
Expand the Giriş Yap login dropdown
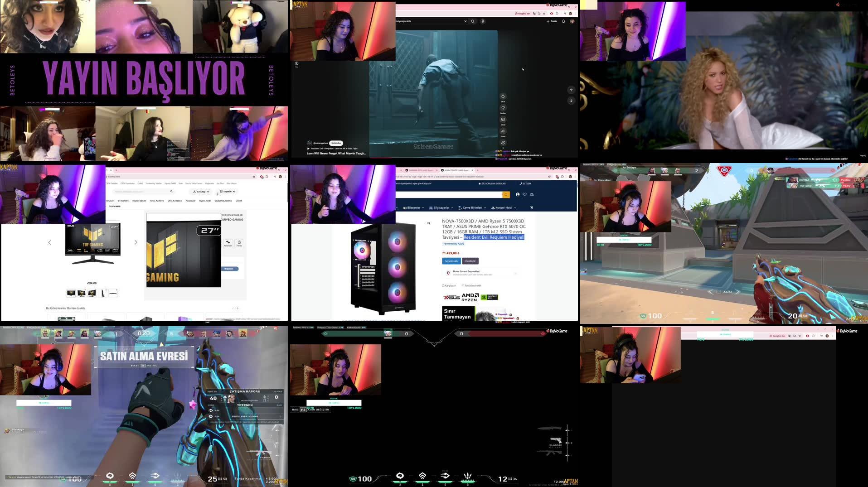[x=201, y=191]
